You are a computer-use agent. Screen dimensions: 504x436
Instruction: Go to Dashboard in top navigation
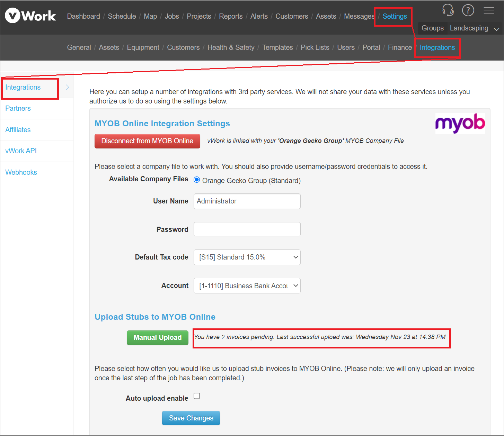click(x=83, y=16)
